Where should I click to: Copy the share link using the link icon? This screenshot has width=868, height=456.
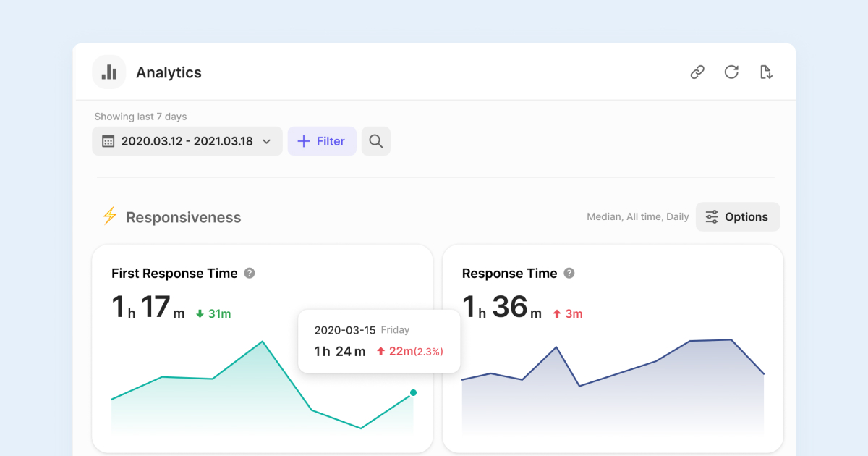[x=697, y=72]
